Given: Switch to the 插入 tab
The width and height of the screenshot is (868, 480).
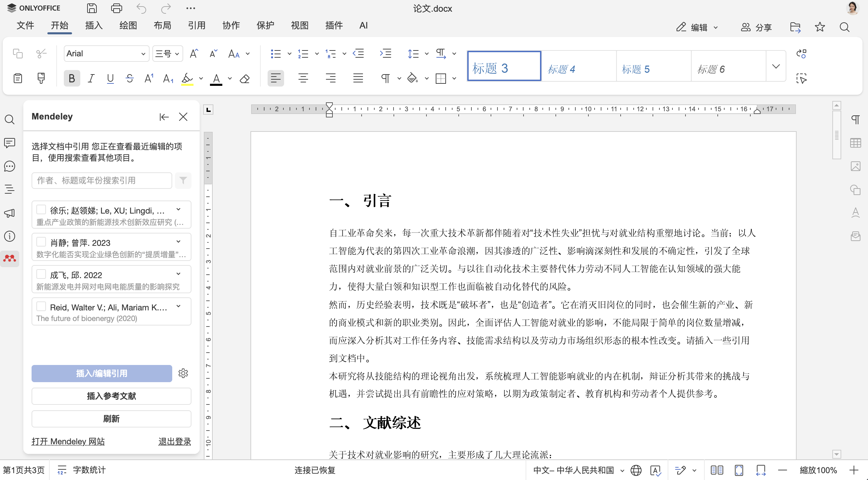Looking at the screenshot, I should [x=94, y=25].
